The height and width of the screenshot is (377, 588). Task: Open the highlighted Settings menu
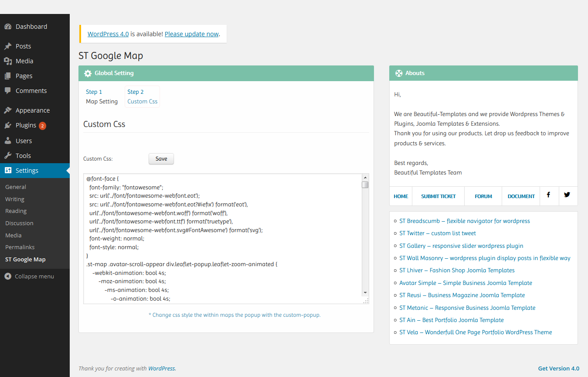pyautogui.click(x=35, y=171)
